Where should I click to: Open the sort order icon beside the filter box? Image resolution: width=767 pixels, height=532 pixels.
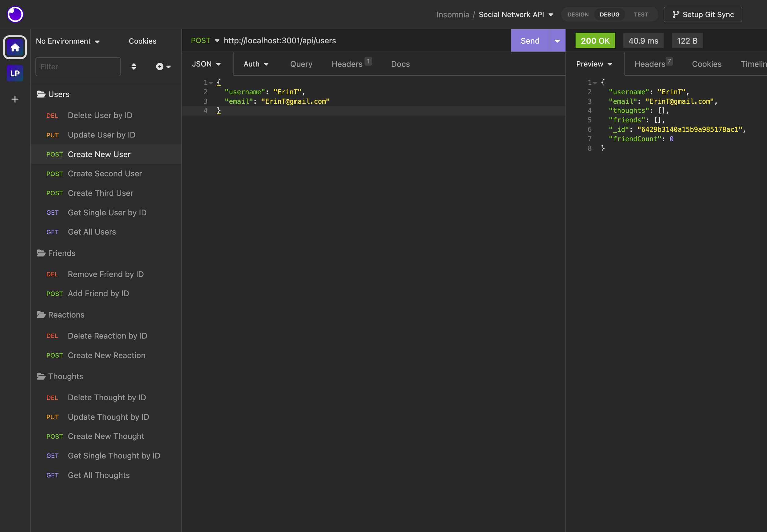[133, 66]
